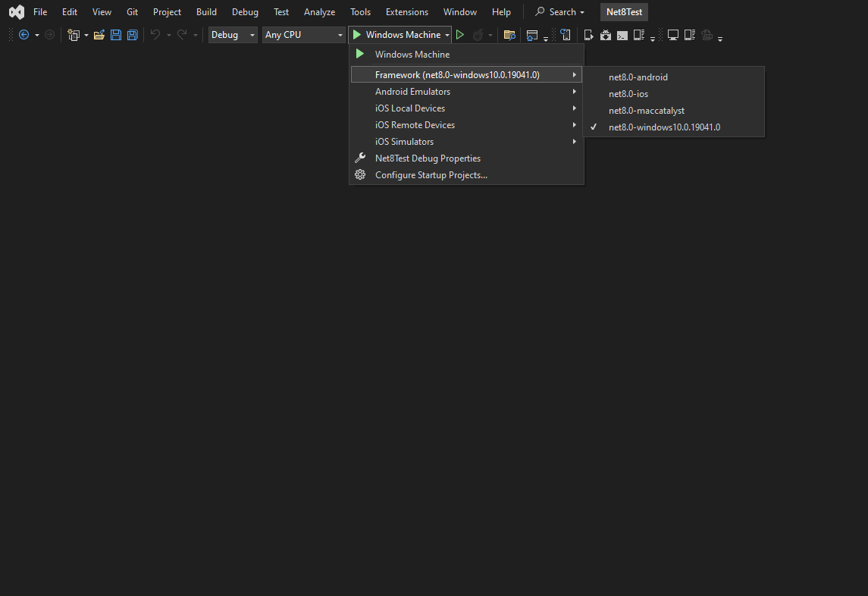Save the current file with disk icon

116,35
